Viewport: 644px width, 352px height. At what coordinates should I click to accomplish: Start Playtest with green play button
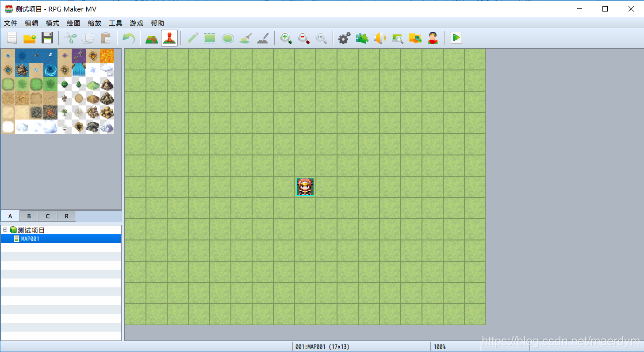tap(456, 38)
